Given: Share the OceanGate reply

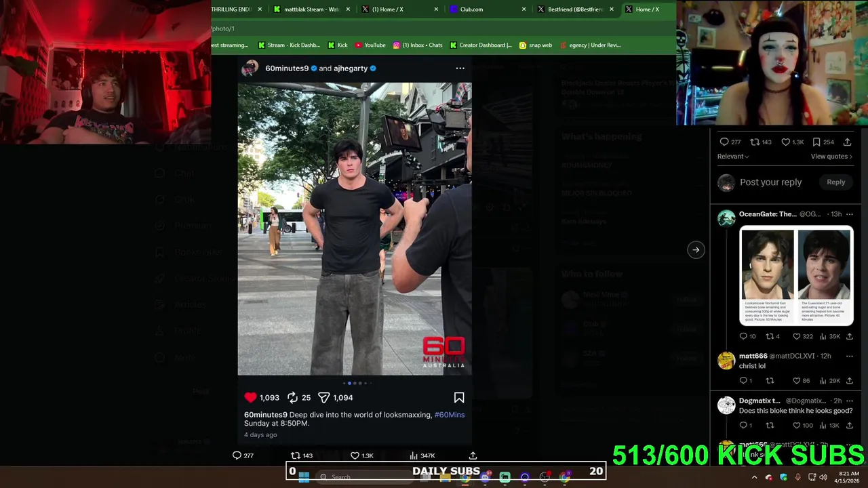Looking at the screenshot, I should point(849,336).
